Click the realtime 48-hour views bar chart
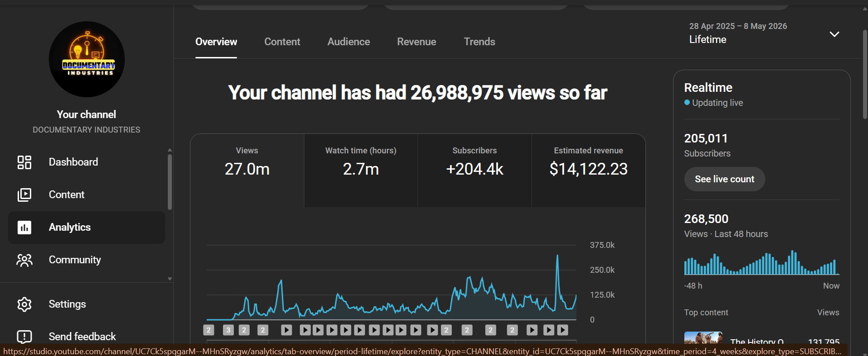The image size is (868, 356). point(762,262)
